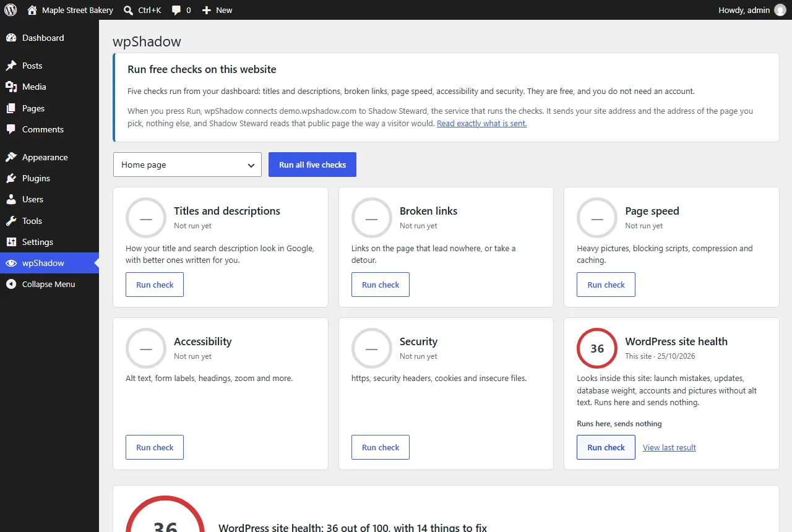Viewport: 792px width, 532px height.
Task: Run the Accessibility check
Action: [x=155, y=447]
